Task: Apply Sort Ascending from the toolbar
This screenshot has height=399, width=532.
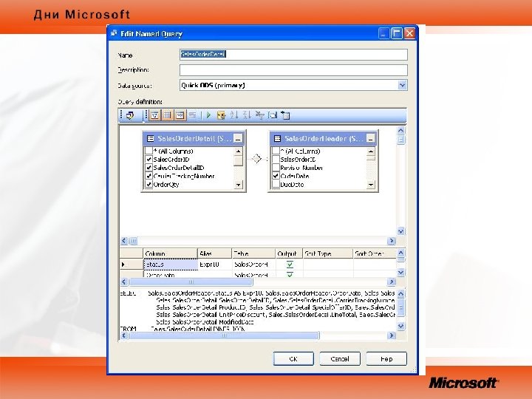Action: pos(233,115)
